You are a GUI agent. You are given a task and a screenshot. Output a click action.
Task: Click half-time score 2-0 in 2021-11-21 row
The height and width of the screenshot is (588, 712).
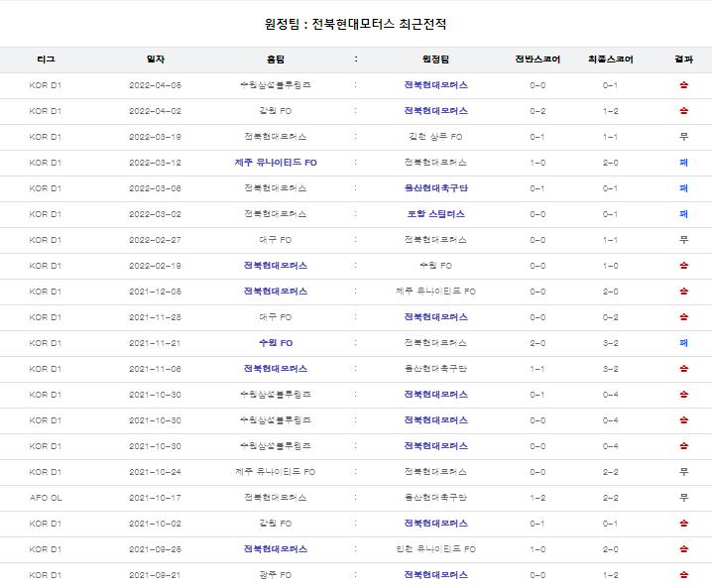[x=537, y=343]
